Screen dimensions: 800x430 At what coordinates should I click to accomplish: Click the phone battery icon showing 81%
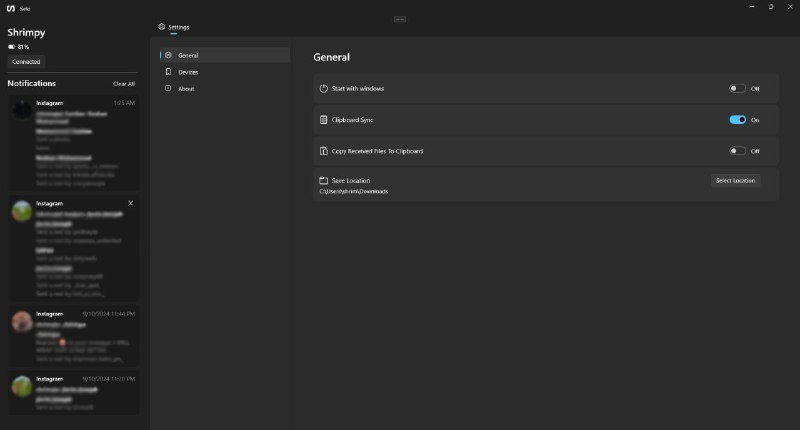[x=12, y=46]
